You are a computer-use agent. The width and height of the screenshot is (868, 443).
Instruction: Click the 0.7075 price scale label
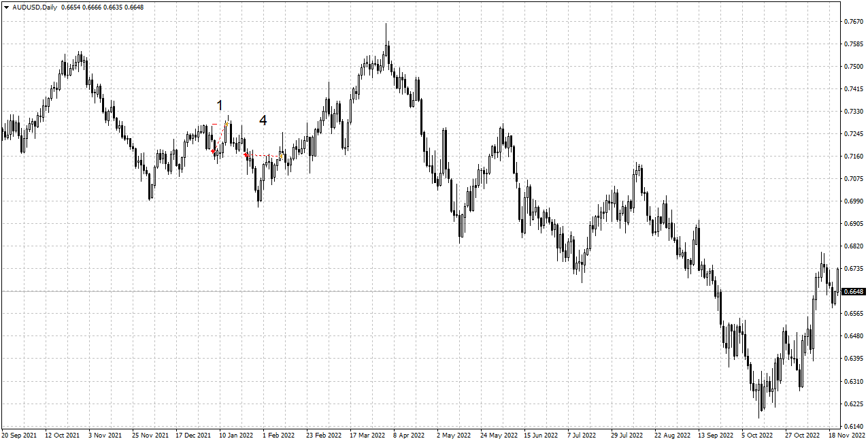click(x=854, y=179)
